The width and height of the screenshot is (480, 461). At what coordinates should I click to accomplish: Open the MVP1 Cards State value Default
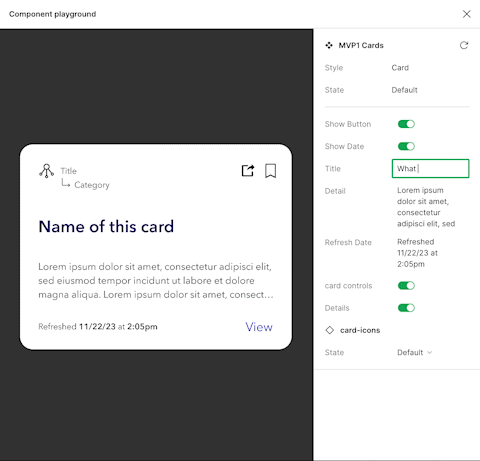pos(404,90)
